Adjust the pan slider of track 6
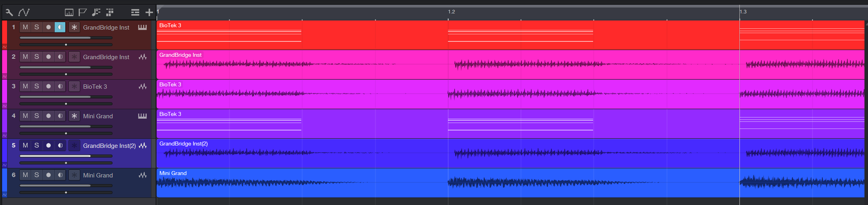Screen dimensions: 868x205 tap(66, 192)
